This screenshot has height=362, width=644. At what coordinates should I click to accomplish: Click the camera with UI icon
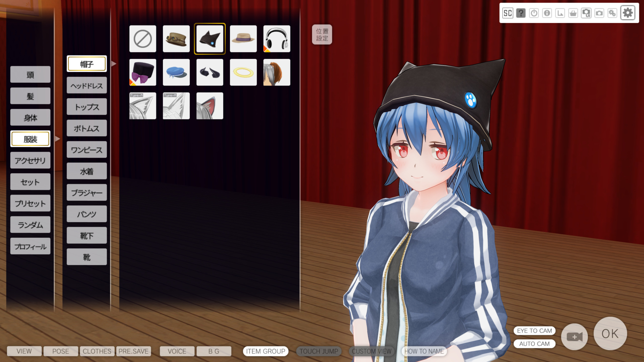[x=586, y=13]
